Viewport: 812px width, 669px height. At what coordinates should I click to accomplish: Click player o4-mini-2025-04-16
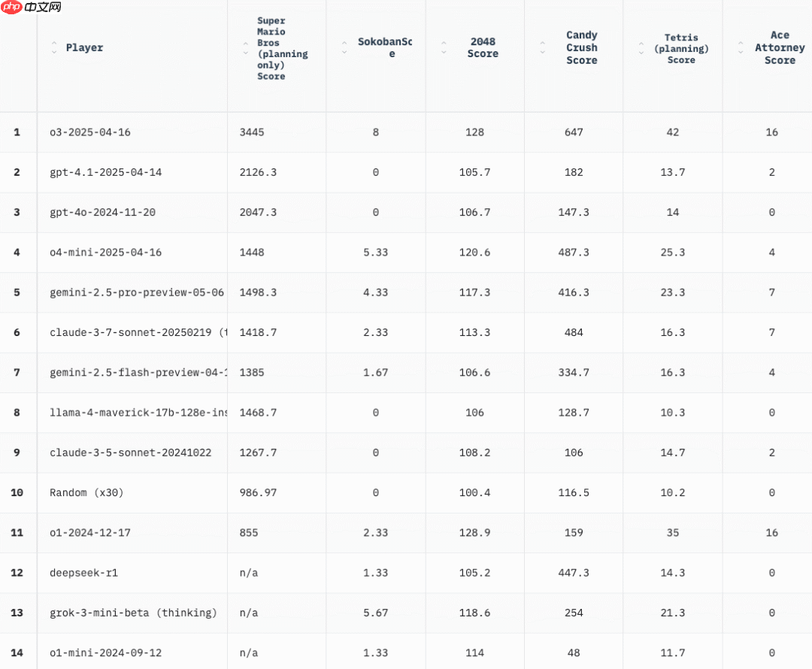[106, 252]
